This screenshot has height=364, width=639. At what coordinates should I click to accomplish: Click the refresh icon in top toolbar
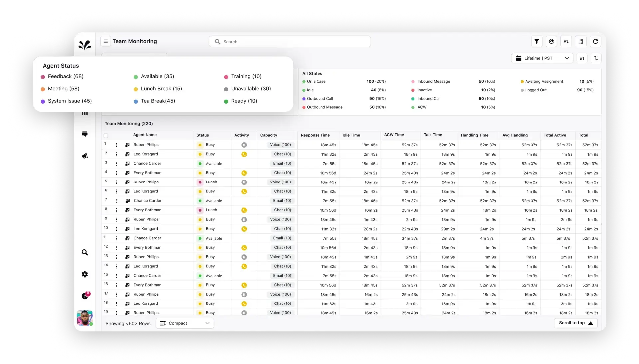click(595, 41)
